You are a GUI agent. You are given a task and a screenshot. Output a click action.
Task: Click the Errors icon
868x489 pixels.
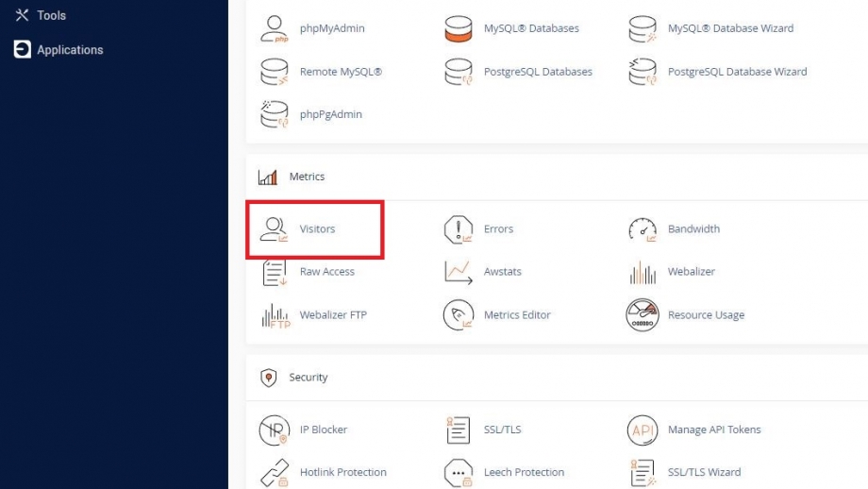[x=459, y=229]
